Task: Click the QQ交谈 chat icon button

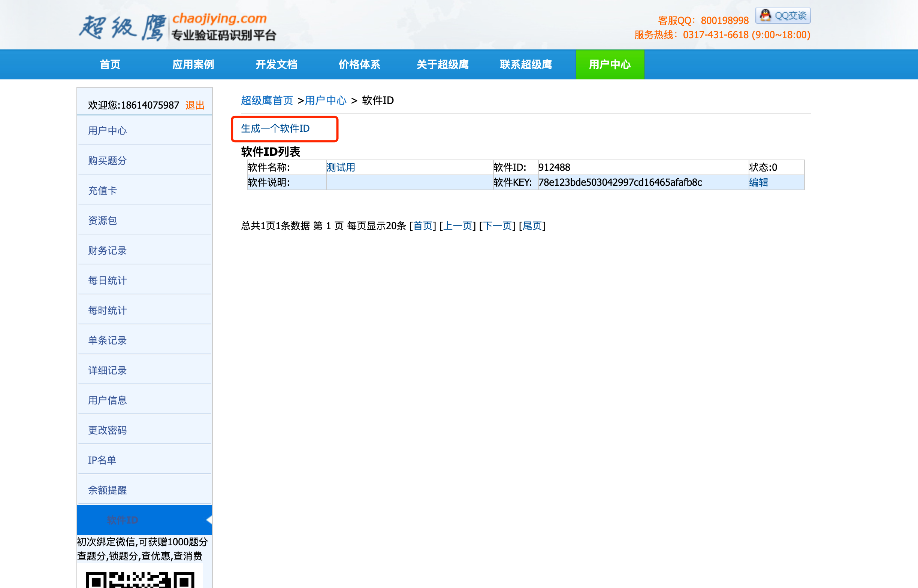Action: coord(783,16)
